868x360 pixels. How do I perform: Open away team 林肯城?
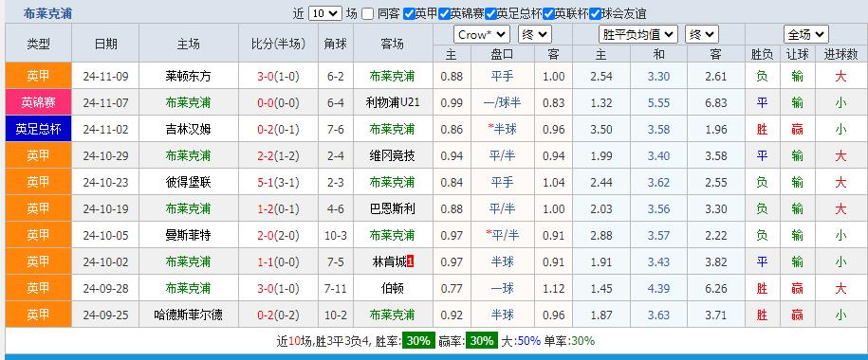click(x=389, y=261)
